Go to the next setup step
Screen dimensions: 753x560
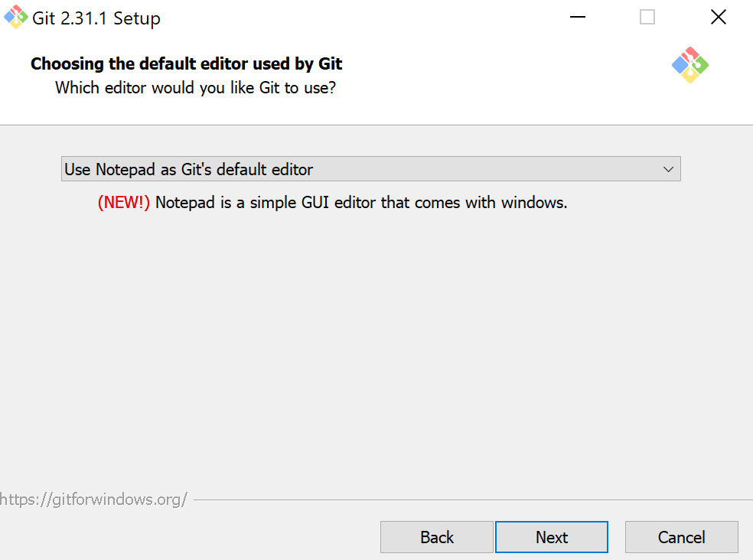click(x=552, y=537)
